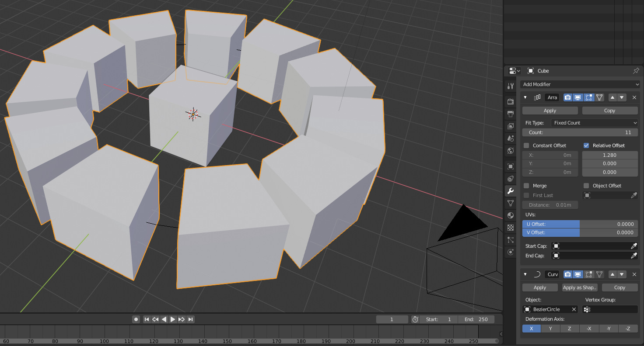Open the World properties tab
Screen dimensions: 644x346
pyautogui.click(x=510, y=151)
